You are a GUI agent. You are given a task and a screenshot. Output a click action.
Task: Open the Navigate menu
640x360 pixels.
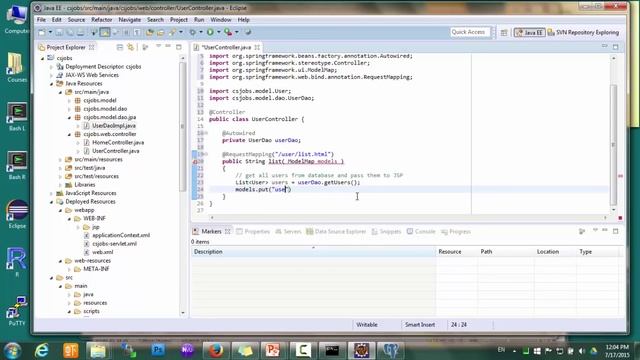click(129, 20)
